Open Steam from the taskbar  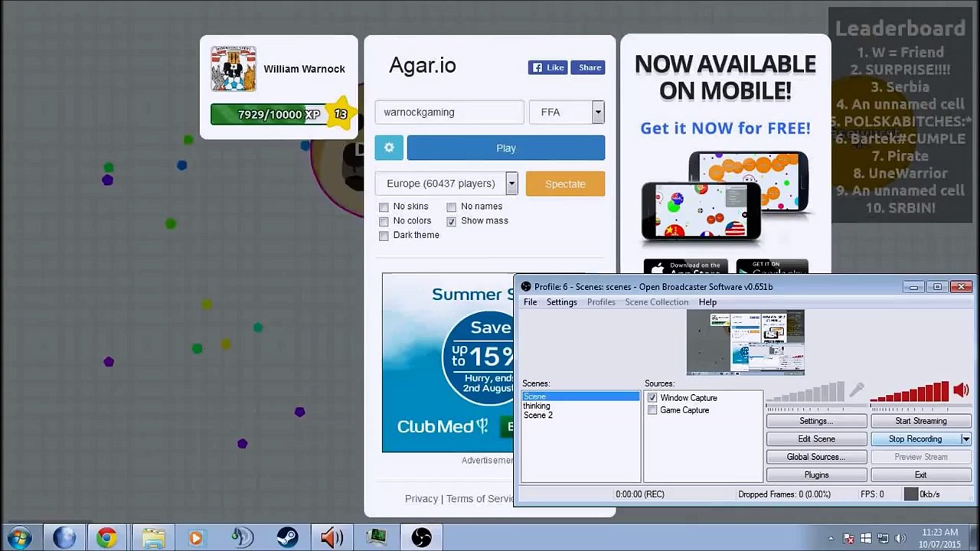[287, 538]
